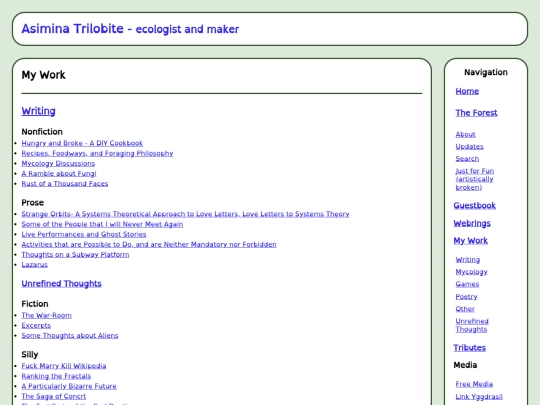Open Recipes, Foodways, and Foraging Philosophy
Screen dimensions: 540x405
(x=97, y=153)
